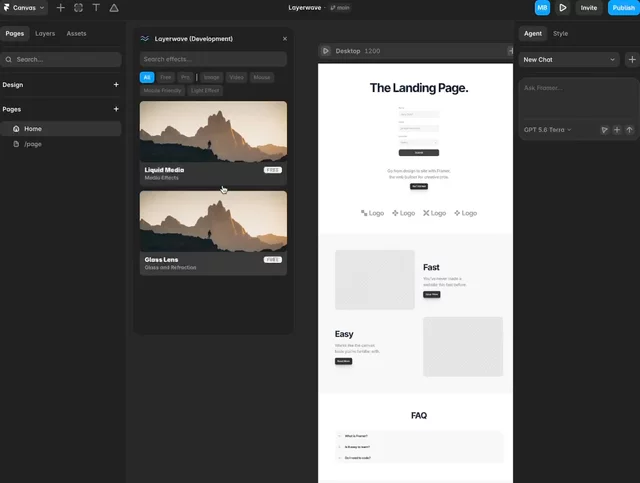Select the triangle shape tool in toolbar
Image resolution: width=640 pixels, height=483 pixels.
[114, 8]
